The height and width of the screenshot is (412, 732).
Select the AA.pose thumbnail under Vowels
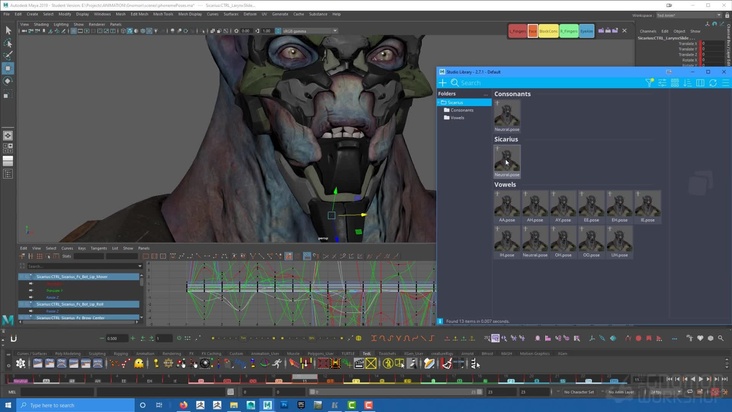click(x=507, y=206)
